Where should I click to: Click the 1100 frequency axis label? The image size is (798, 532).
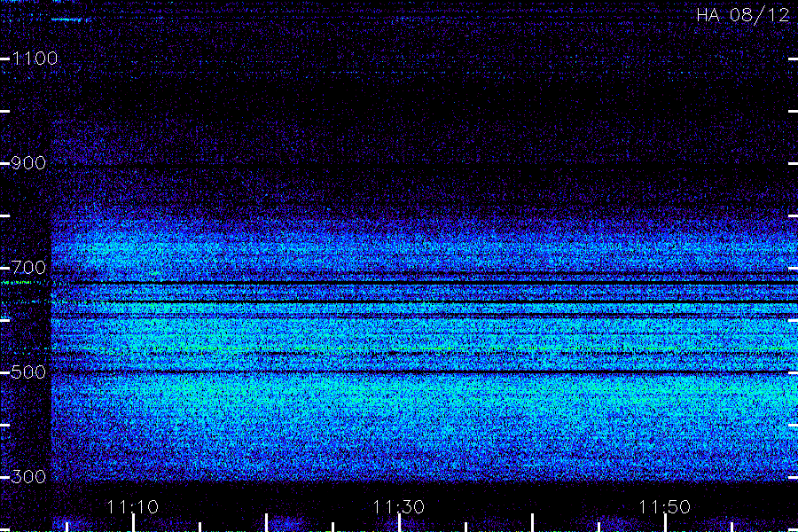(35, 59)
